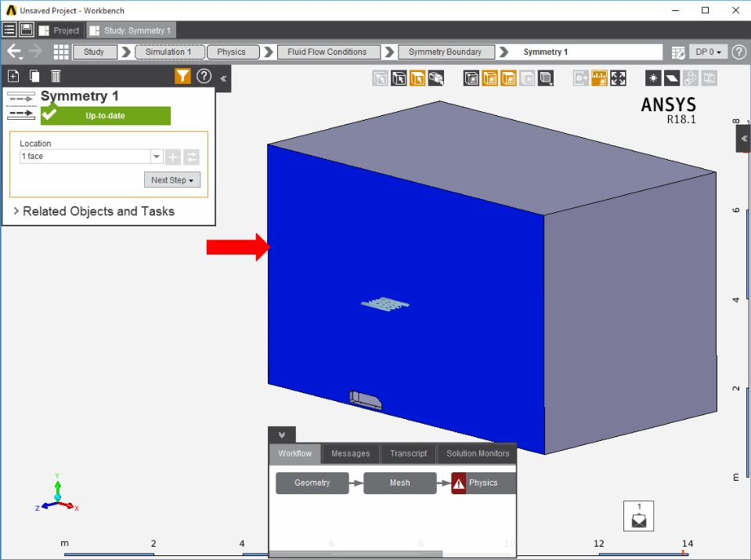This screenshot has width=751, height=560.
Task: Collapse the bottom workflow panel
Action: 282,435
